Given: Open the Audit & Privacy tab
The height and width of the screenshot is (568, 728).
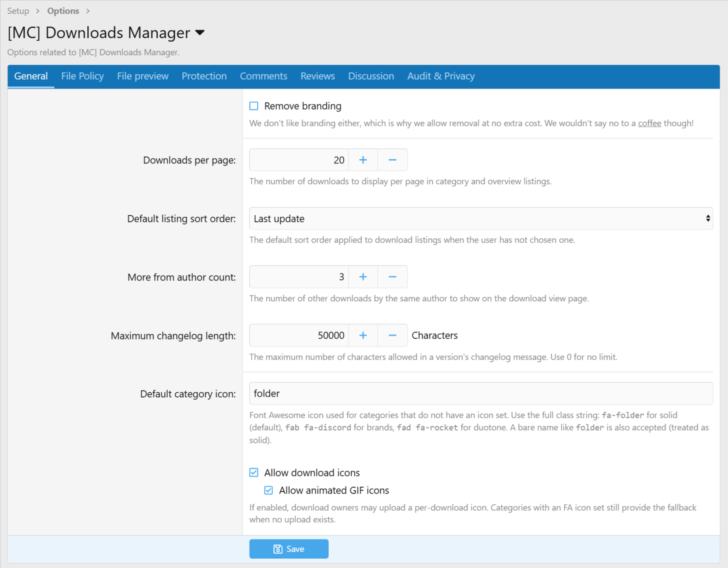Looking at the screenshot, I should click(x=441, y=76).
